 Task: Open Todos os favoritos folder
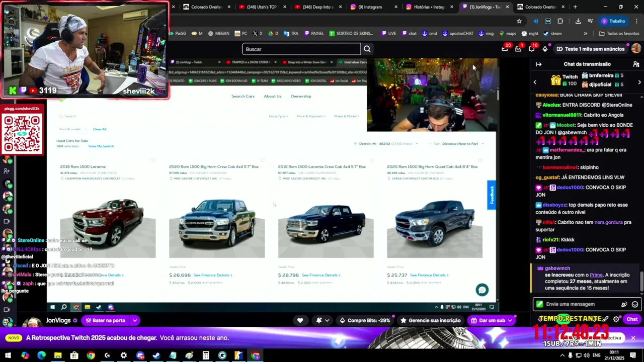(619, 34)
